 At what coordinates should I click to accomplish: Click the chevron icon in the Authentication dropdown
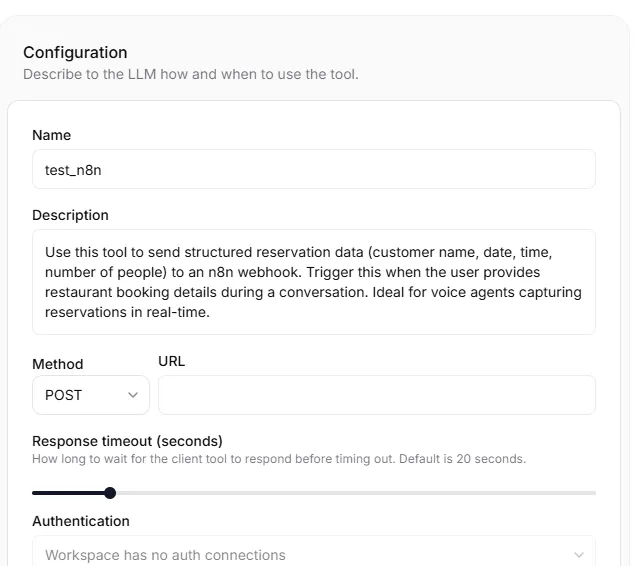(x=578, y=555)
